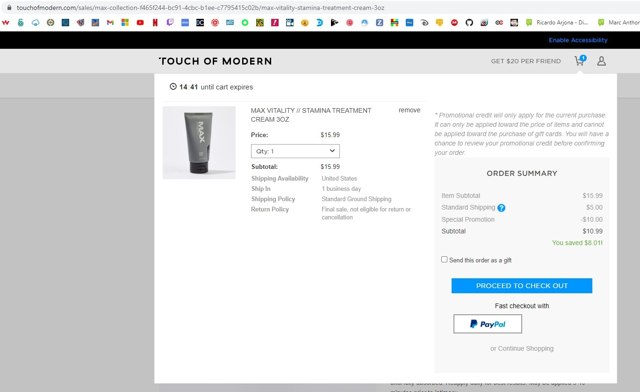Click the site lock icon in address bar

[9, 7]
